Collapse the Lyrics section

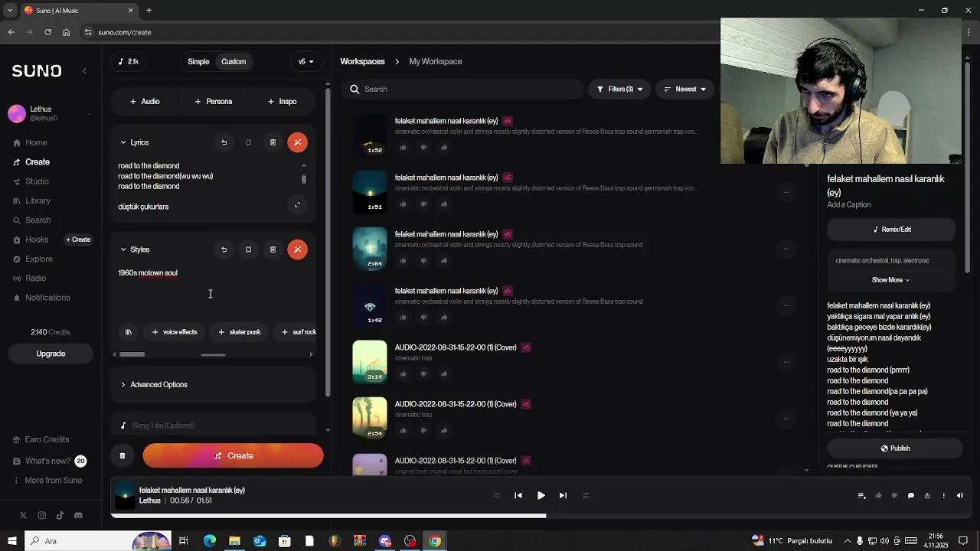[x=123, y=142]
